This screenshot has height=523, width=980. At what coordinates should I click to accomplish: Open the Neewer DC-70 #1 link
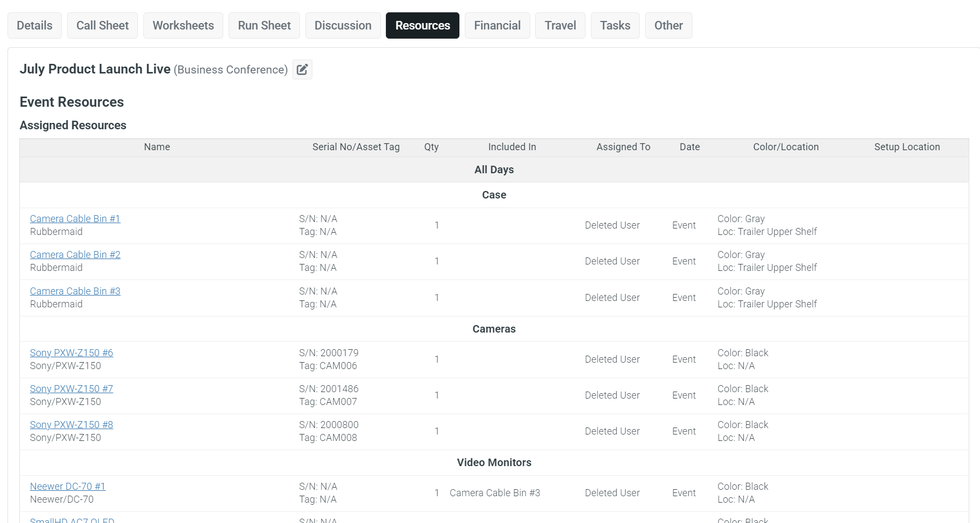68,487
